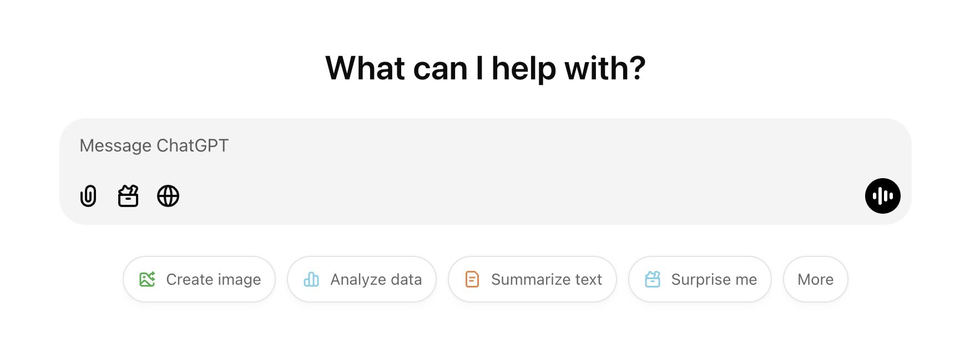The height and width of the screenshot is (343, 980).
Task: Click the paperclip attach files icon
Action: click(x=88, y=196)
